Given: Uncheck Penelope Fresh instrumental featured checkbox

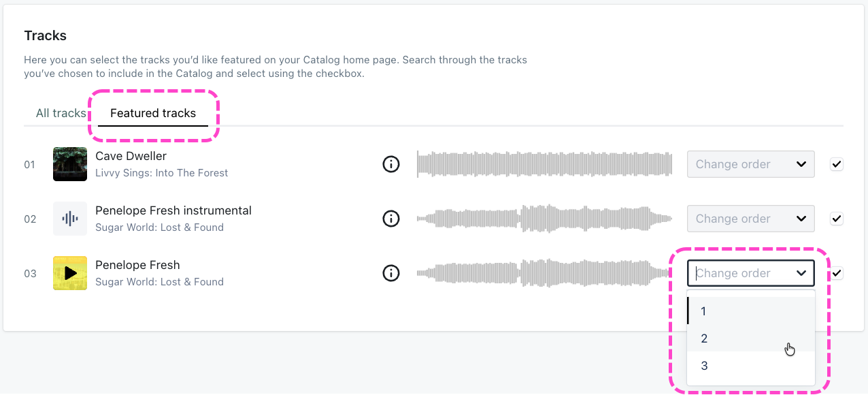Looking at the screenshot, I should [837, 219].
